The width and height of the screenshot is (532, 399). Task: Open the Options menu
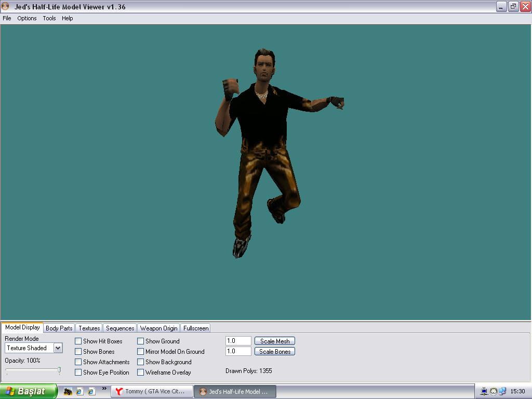tap(27, 18)
